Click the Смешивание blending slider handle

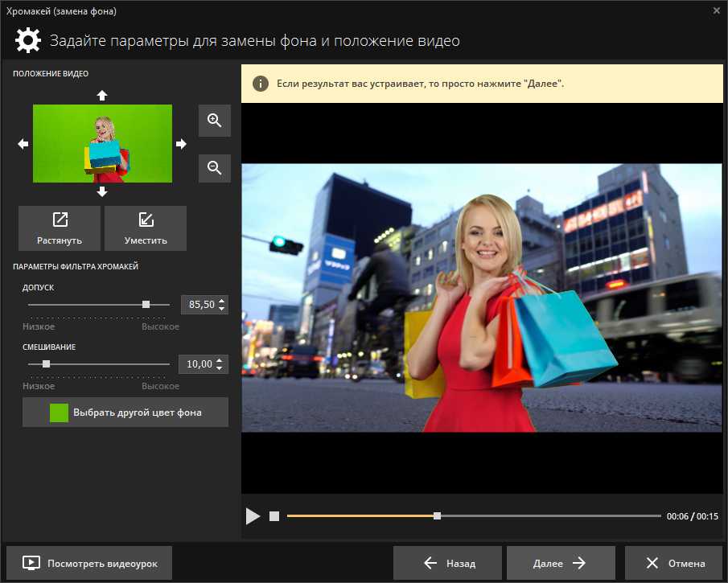pos(46,364)
